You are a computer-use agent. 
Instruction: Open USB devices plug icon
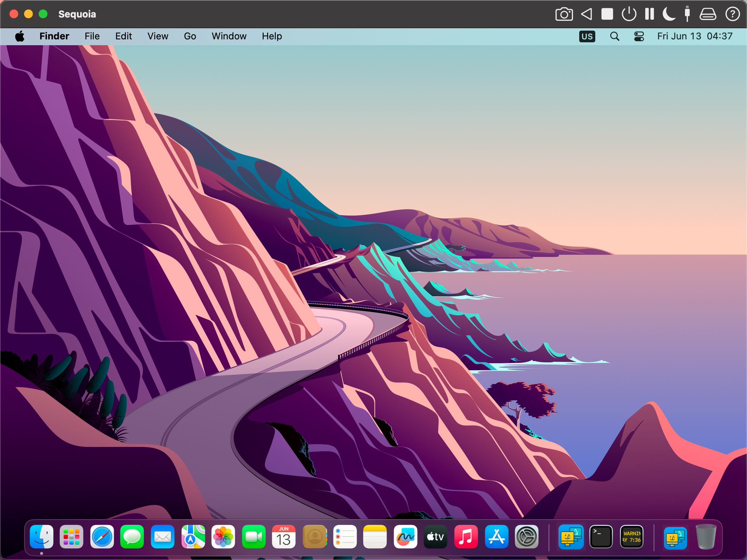tap(687, 14)
